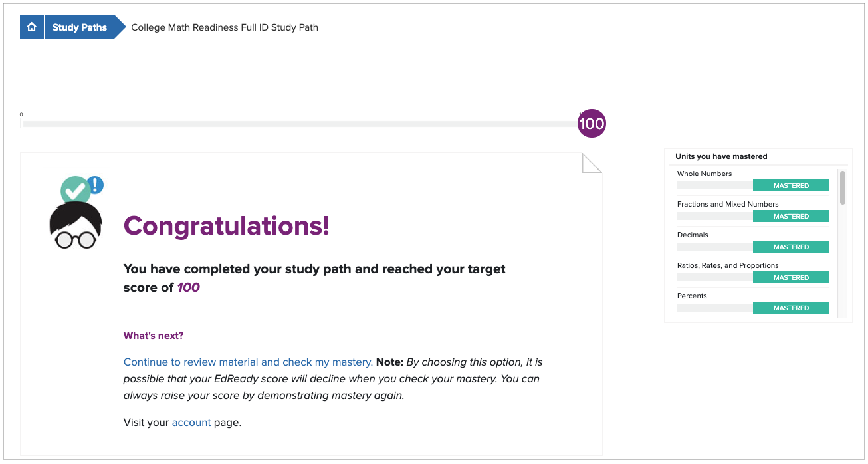
Task: Select the Percents unit
Action: 692,296
